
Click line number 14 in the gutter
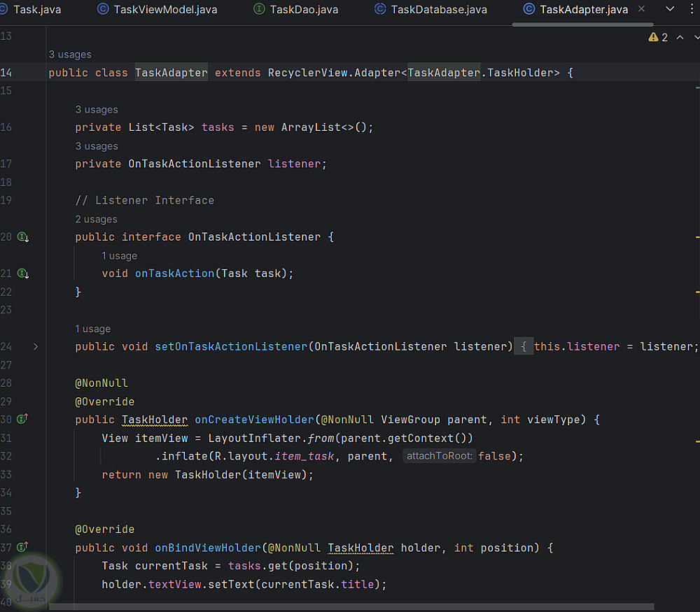coord(6,73)
